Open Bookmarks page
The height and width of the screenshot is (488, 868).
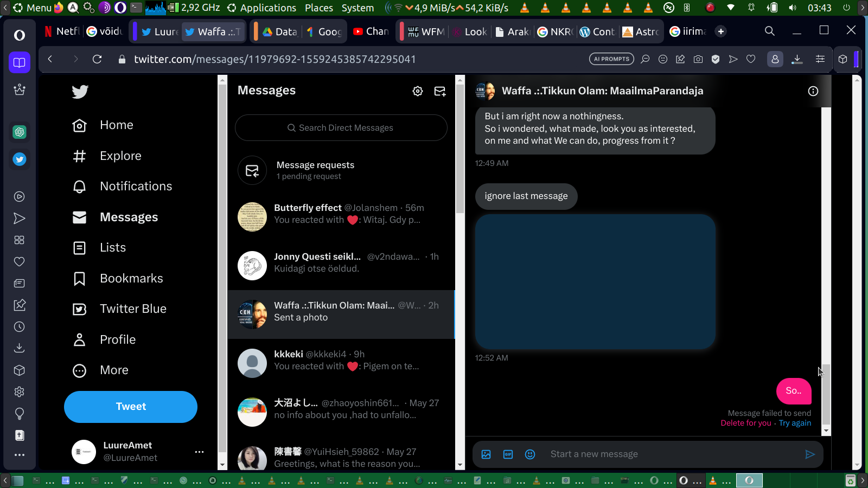118,279
